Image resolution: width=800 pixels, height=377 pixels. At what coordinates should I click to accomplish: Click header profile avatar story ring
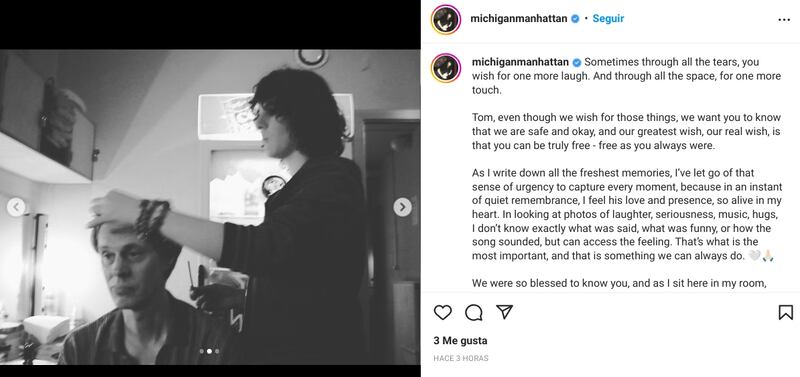(446, 19)
